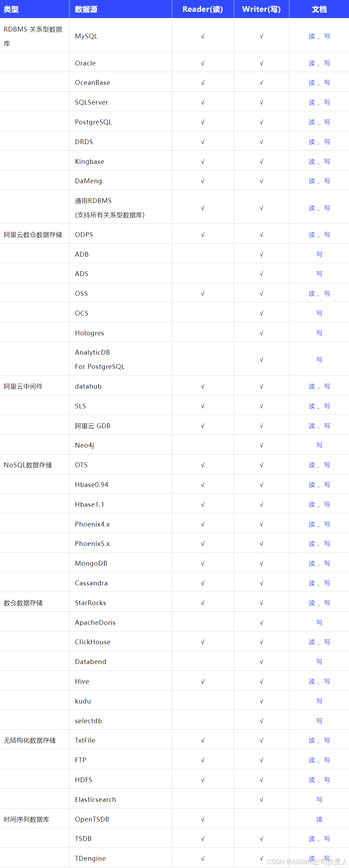Open 通用RDBMS write doc link
This screenshot has height=868, width=349.
pos(327,208)
